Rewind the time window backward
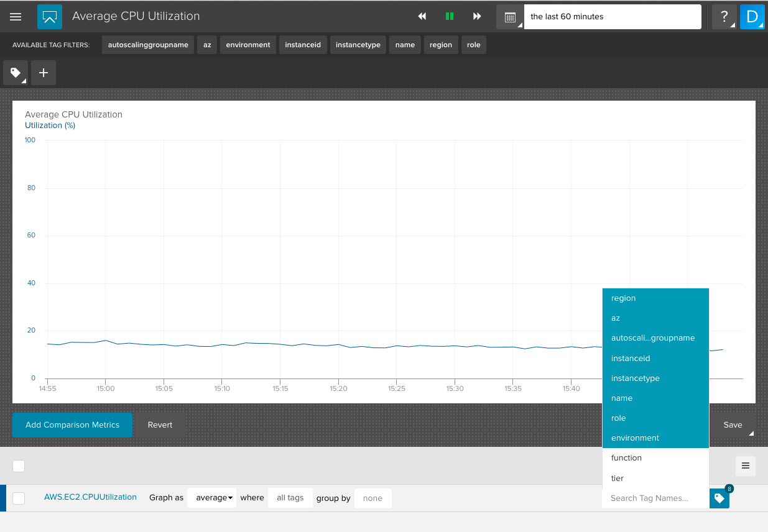This screenshot has width=768, height=532. click(422, 17)
